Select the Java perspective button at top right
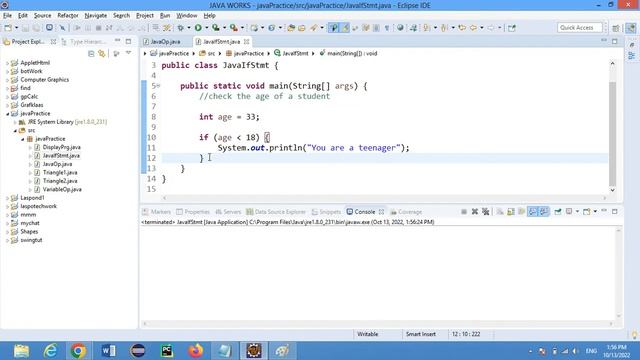This screenshot has width=640, height=360. (631, 28)
